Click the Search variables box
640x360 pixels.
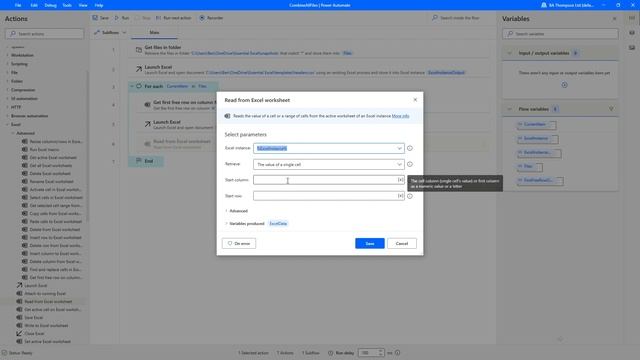click(560, 33)
